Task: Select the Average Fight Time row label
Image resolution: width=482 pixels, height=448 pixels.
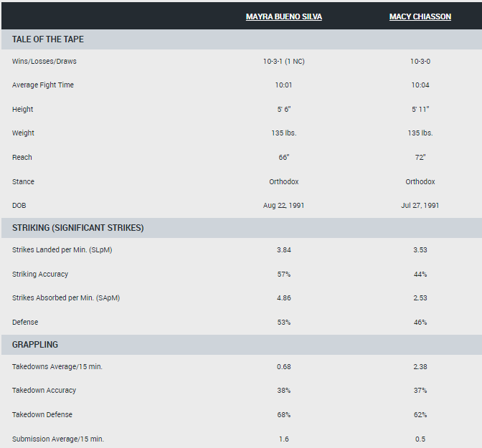Action: [43, 85]
